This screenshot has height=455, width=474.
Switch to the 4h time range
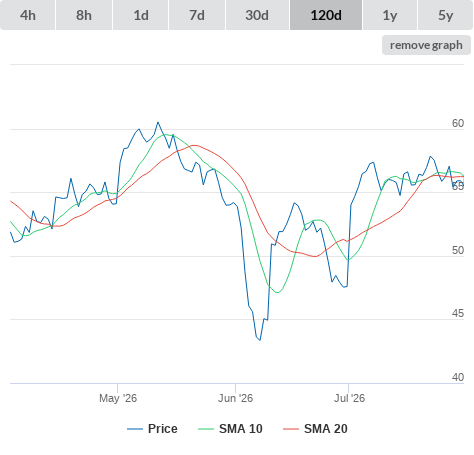click(27, 15)
